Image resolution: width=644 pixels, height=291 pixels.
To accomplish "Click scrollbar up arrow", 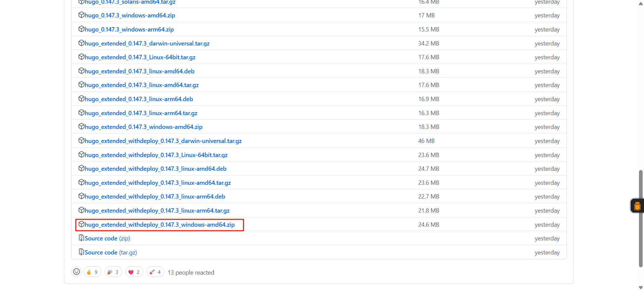I will (641, 4).
